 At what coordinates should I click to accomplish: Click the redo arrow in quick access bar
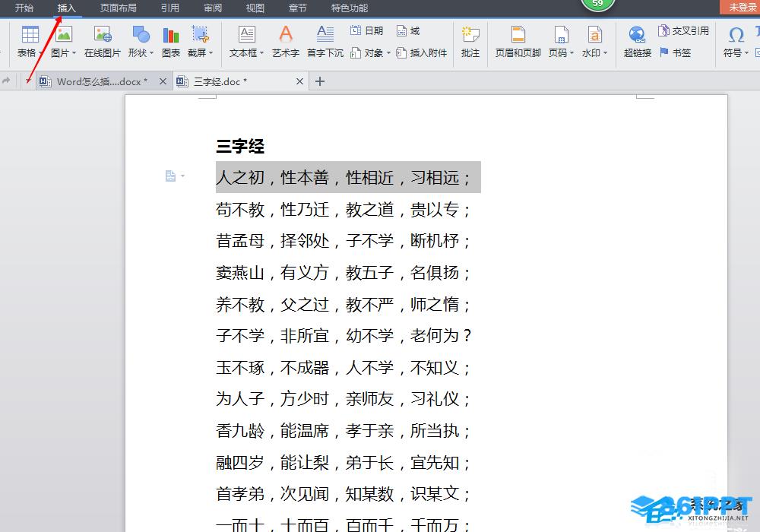[6, 81]
